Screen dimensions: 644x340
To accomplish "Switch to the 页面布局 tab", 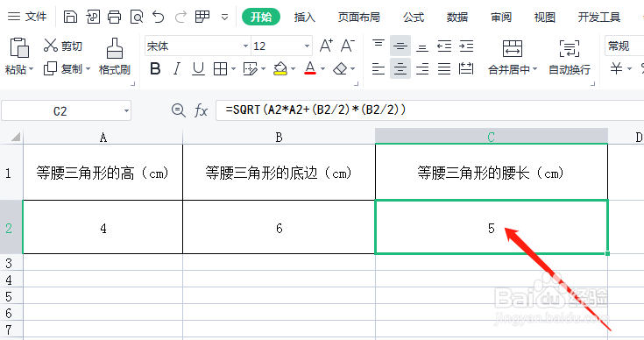I will 359,17.
